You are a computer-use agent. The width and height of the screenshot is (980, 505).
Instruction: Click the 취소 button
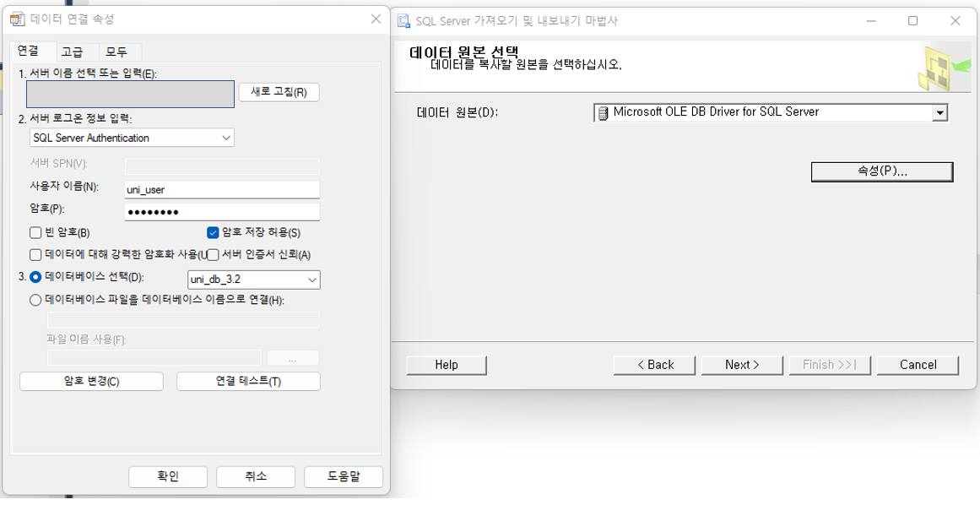click(x=256, y=477)
